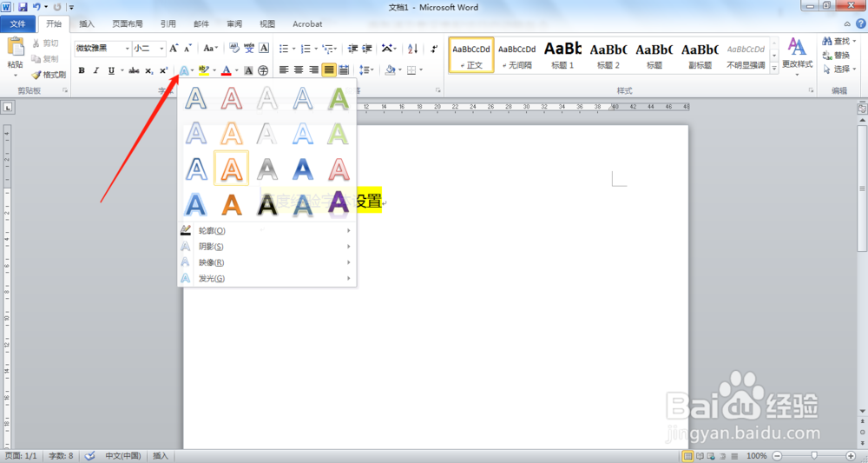Viewport: 868px width, 463px height.
Task: Click Shrink Font icon
Action: 187,48
